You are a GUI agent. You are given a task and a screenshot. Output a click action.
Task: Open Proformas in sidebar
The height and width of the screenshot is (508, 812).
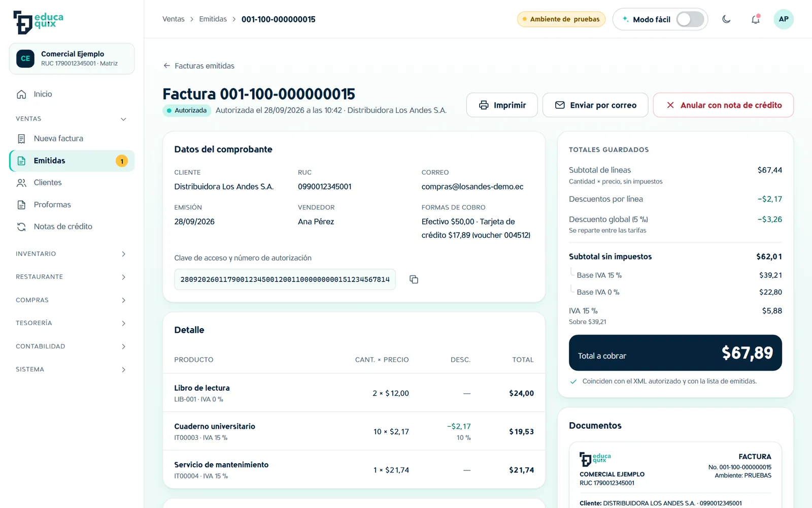pos(72,205)
